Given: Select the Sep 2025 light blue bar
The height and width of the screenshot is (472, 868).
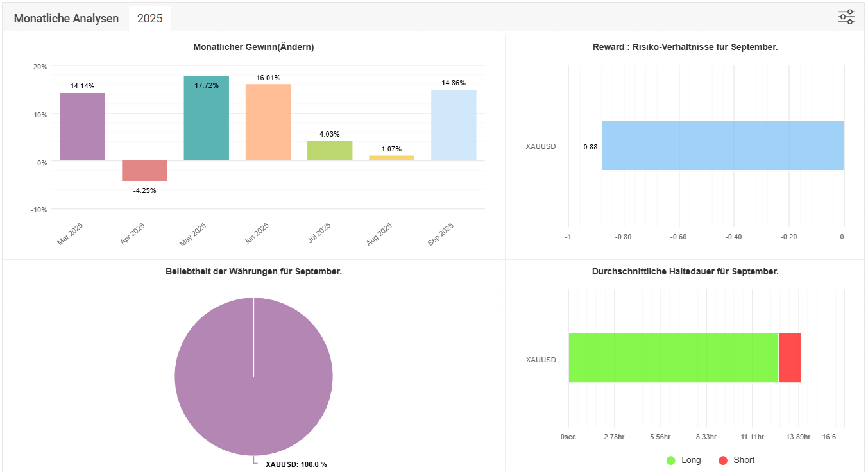Looking at the screenshot, I should tap(454, 125).
